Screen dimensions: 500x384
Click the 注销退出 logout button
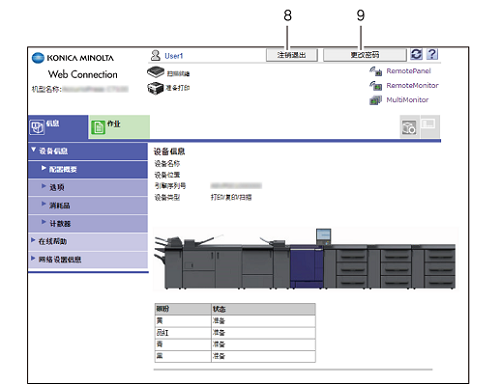click(x=292, y=55)
